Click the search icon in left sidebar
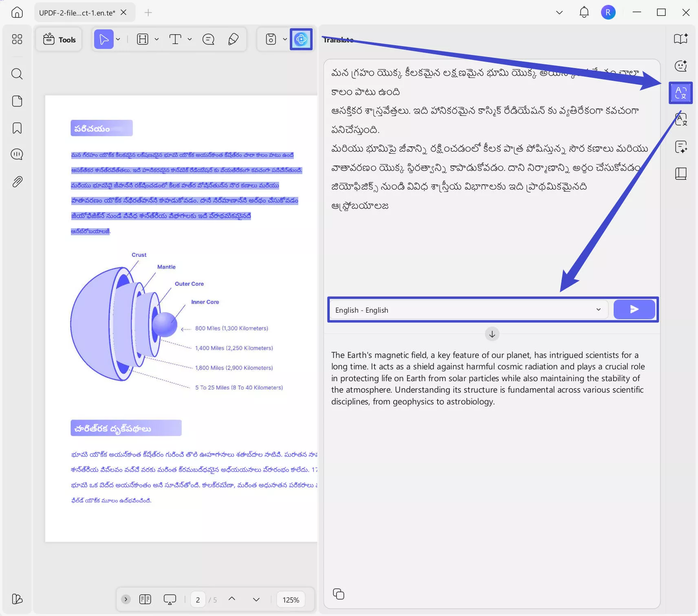The width and height of the screenshot is (698, 616). (17, 74)
